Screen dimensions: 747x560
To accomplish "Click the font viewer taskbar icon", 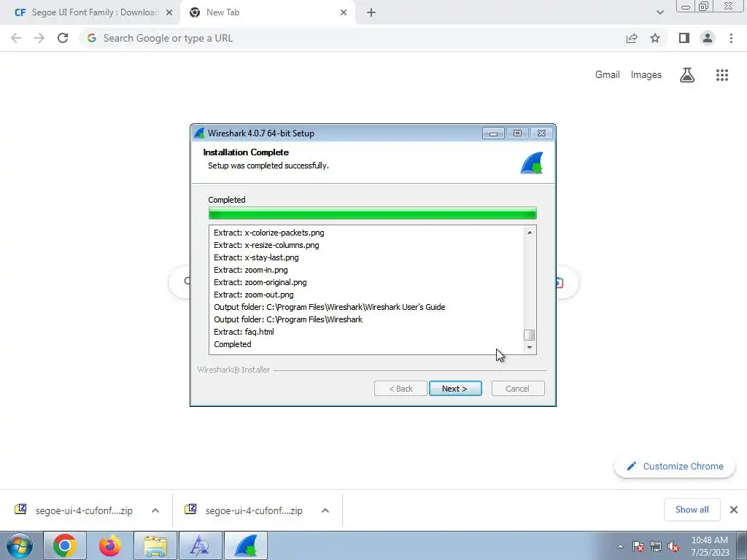I will (200, 545).
